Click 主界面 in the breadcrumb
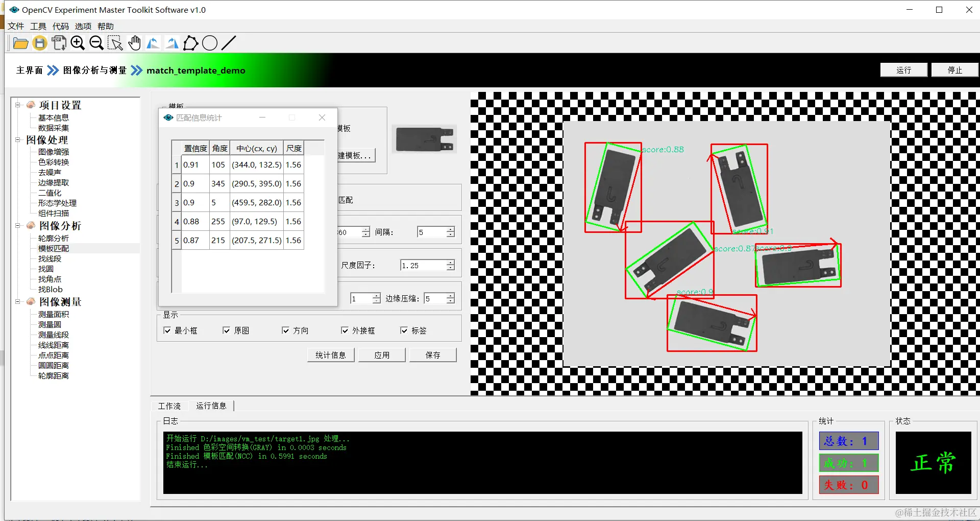Image resolution: width=980 pixels, height=521 pixels. (30, 70)
